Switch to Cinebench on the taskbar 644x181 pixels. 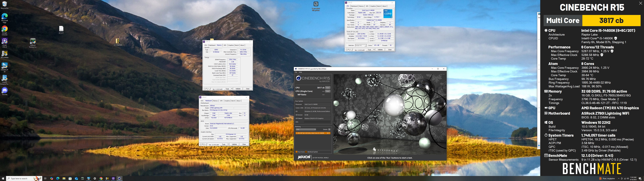point(119,178)
